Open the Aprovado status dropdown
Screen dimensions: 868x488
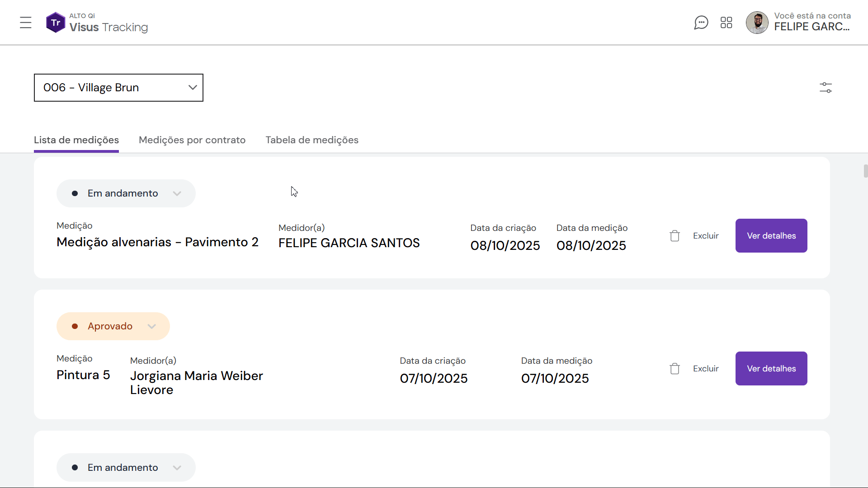coord(113,326)
